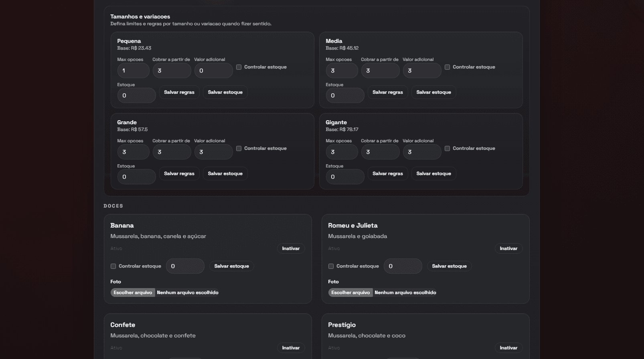Focus Max opcoes field for Pequena
644x359 pixels.
click(x=133, y=71)
